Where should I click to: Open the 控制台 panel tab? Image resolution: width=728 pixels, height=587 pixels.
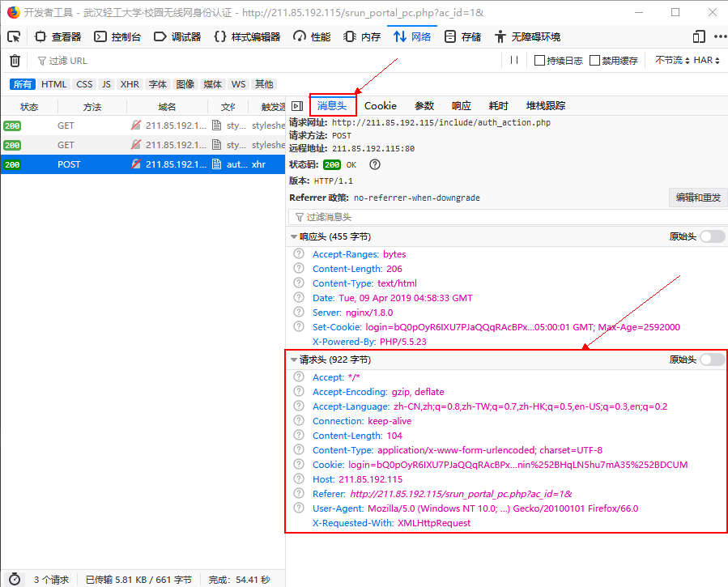[117, 36]
